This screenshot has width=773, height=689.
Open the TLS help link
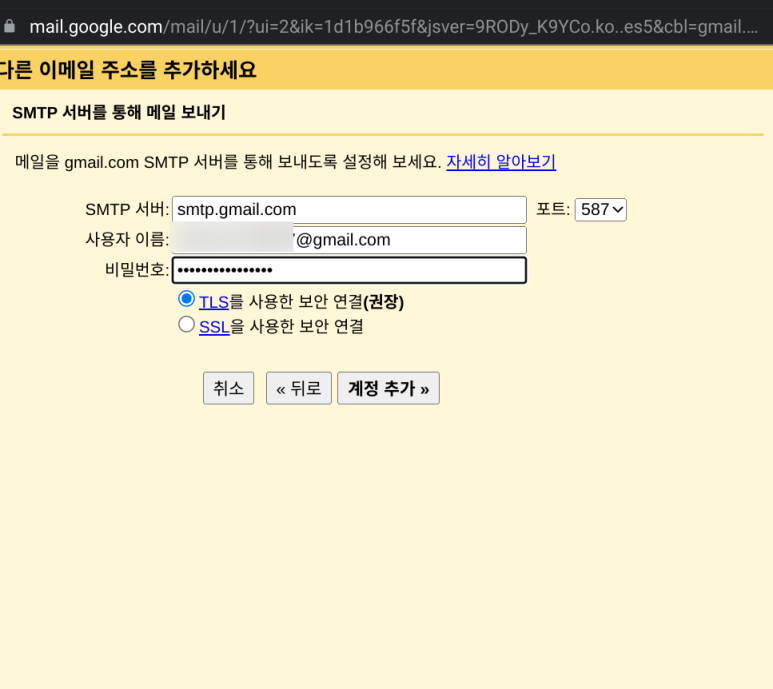(x=213, y=302)
